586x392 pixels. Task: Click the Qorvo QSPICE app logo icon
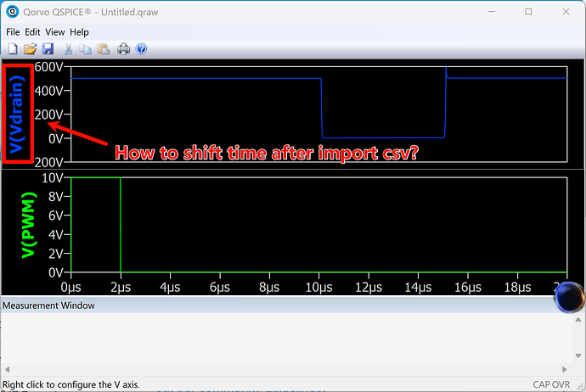(x=12, y=12)
